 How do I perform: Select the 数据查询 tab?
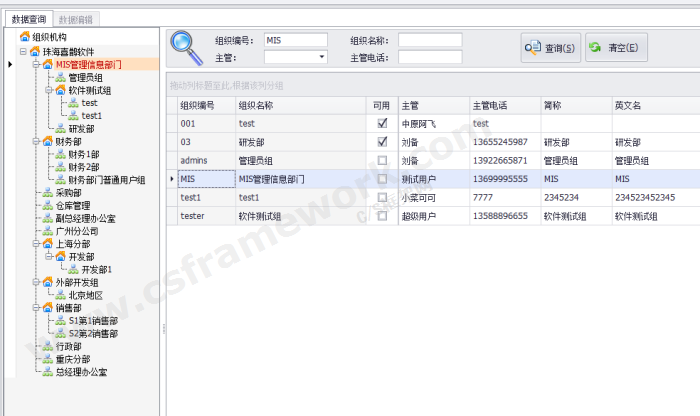click(x=28, y=19)
